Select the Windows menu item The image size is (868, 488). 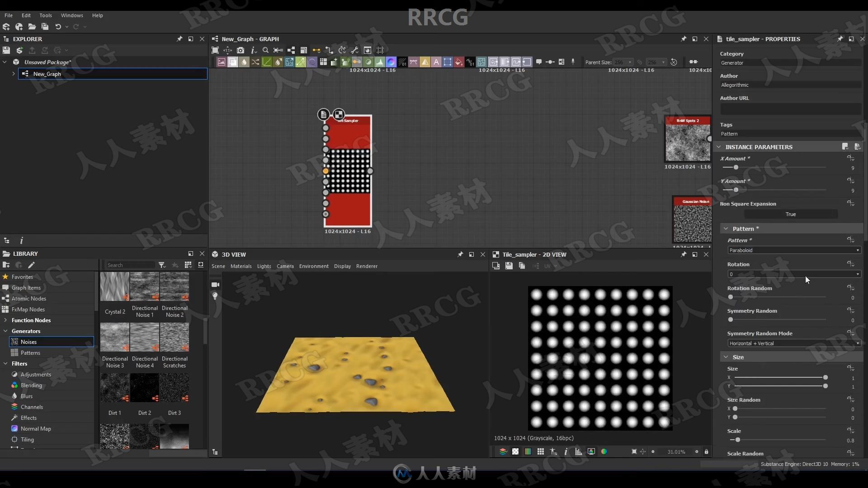tap(71, 15)
